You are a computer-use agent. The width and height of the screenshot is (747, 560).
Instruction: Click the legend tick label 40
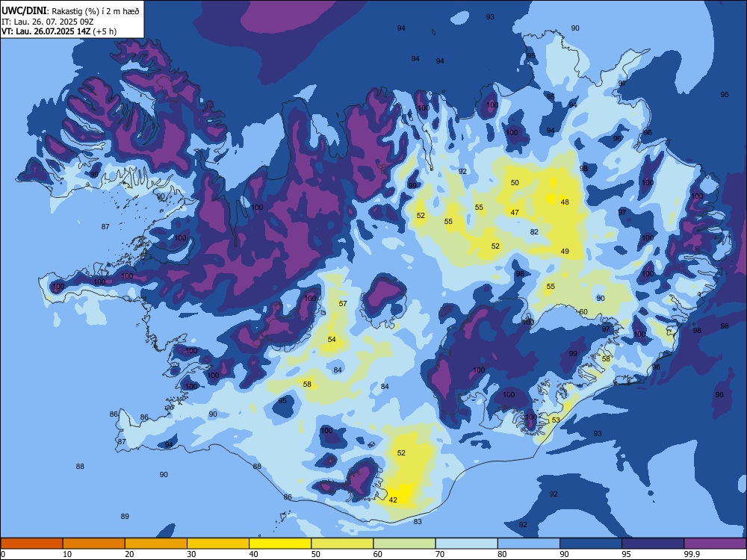point(254,554)
